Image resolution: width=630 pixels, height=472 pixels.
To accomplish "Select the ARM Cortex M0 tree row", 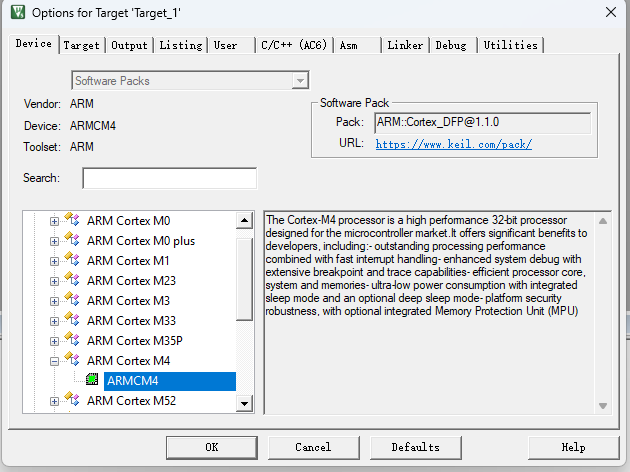I will click(129, 221).
